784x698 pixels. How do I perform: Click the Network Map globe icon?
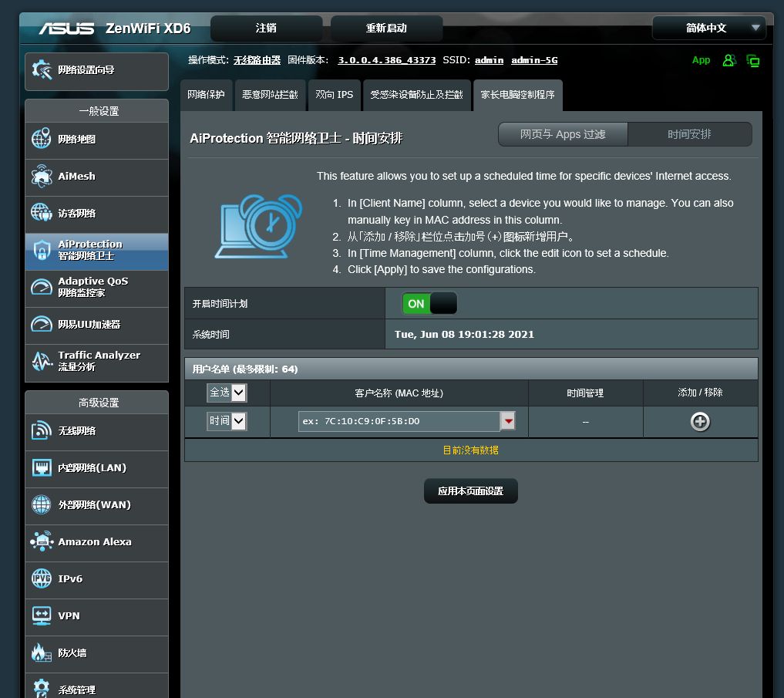(42, 139)
